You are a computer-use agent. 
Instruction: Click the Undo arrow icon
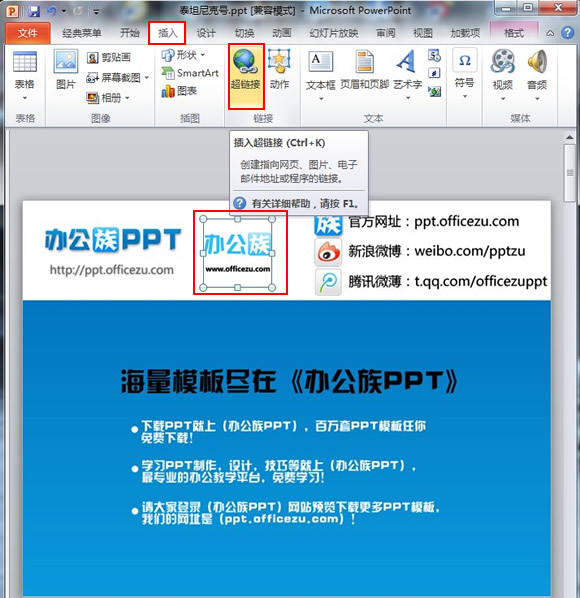pos(51,11)
